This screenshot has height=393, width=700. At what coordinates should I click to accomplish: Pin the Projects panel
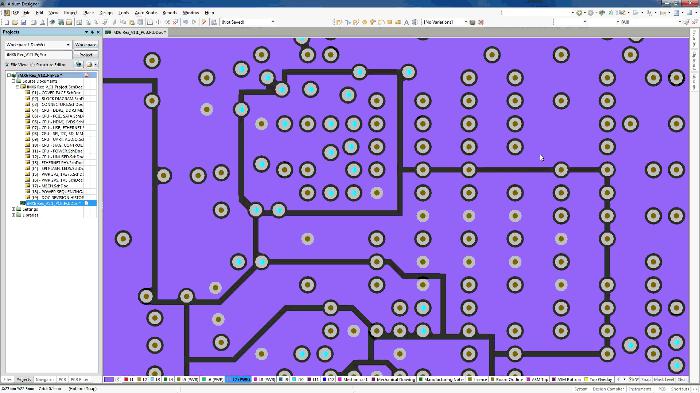92,32
